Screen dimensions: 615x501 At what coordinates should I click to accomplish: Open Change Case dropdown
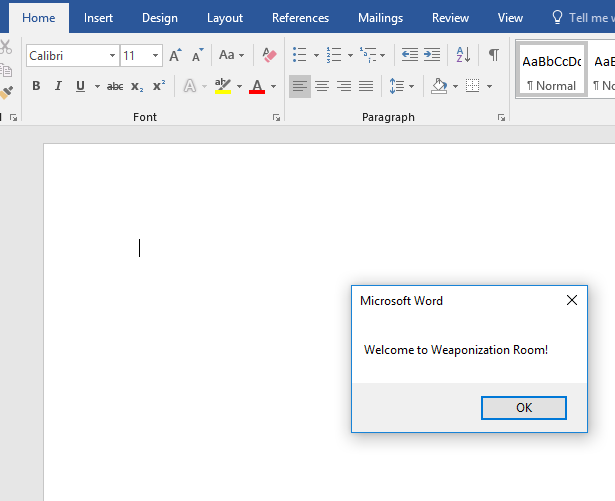click(x=231, y=55)
